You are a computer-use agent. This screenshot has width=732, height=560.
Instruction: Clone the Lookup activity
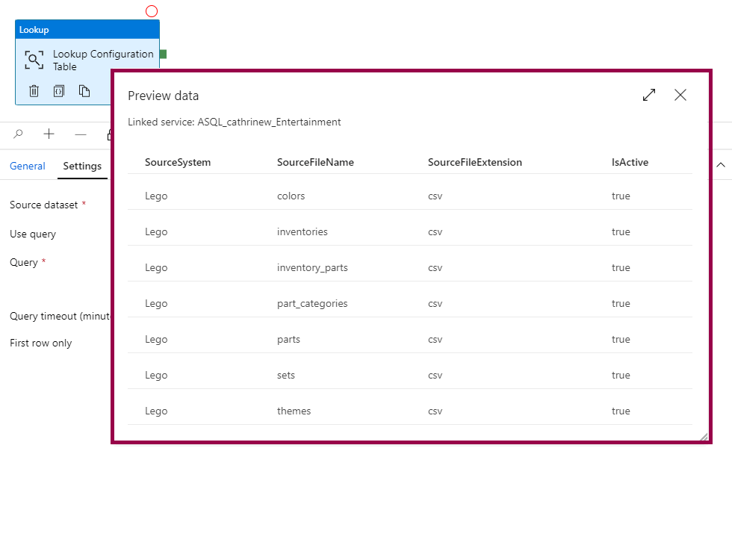[x=84, y=91]
